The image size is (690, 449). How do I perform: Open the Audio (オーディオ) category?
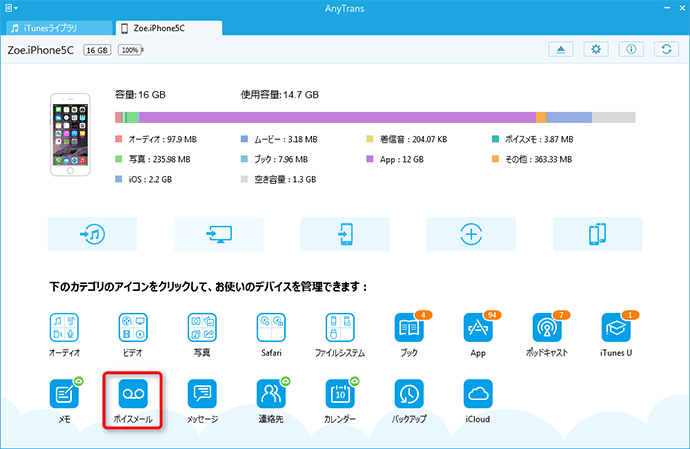[x=64, y=328]
